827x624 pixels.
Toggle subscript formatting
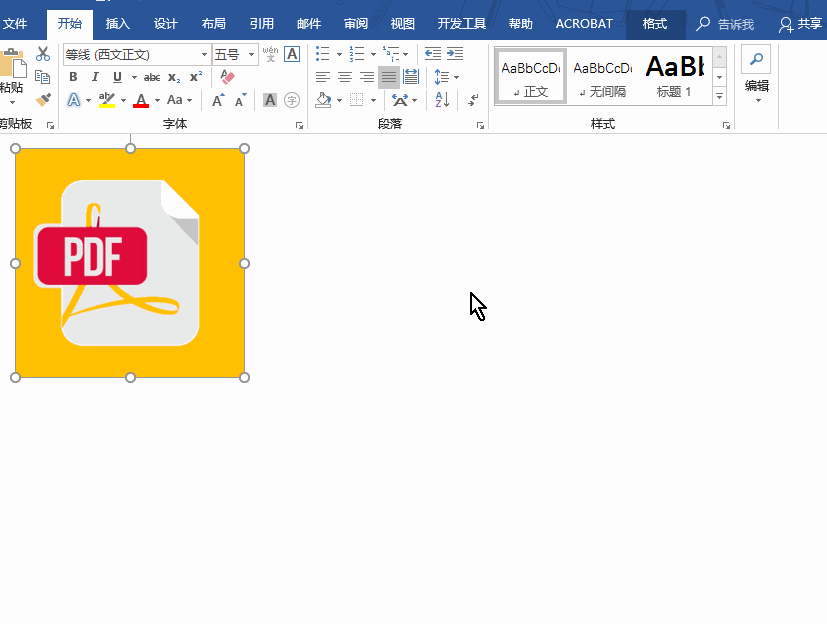click(x=174, y=78)
